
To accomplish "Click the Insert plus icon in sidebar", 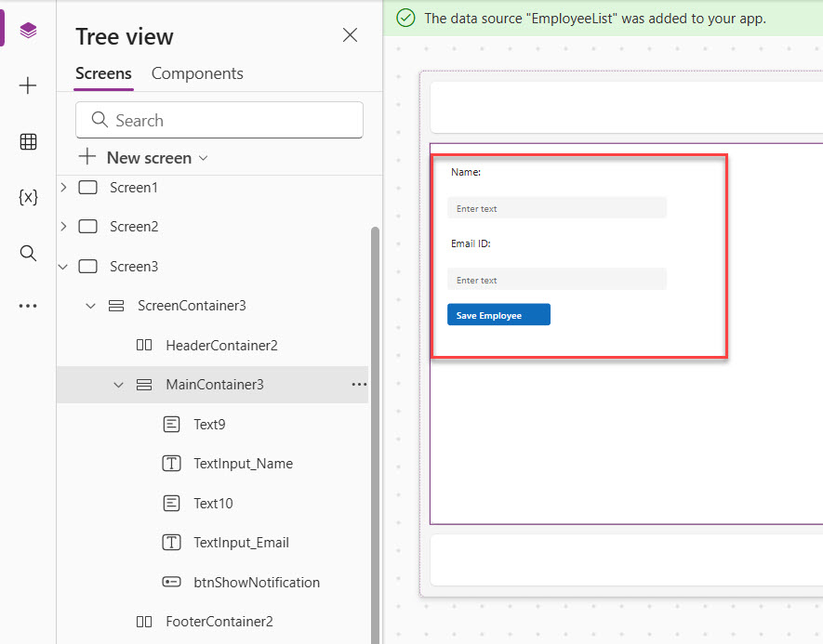I will [28, 85].
